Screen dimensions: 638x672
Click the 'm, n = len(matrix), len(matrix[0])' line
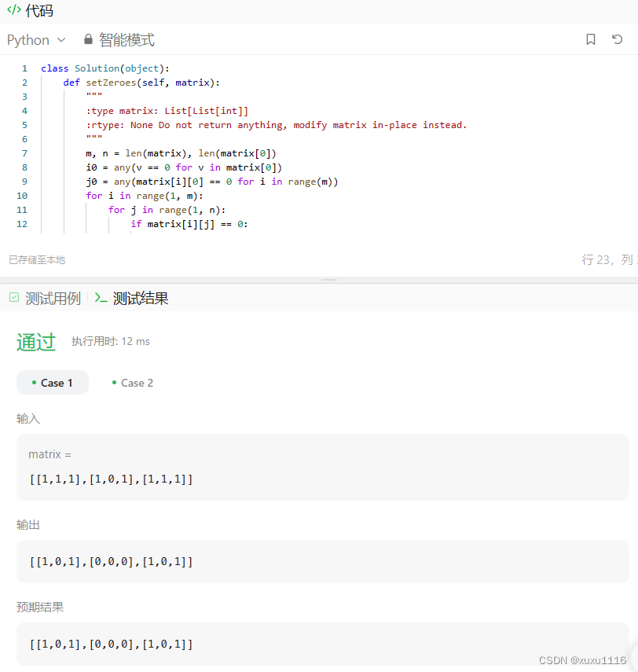point(181,153)
